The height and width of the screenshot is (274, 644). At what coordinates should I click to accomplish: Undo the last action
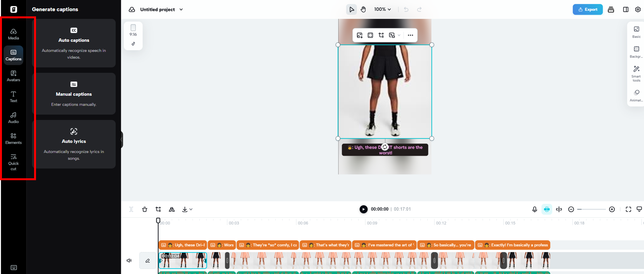coord(406,10)
